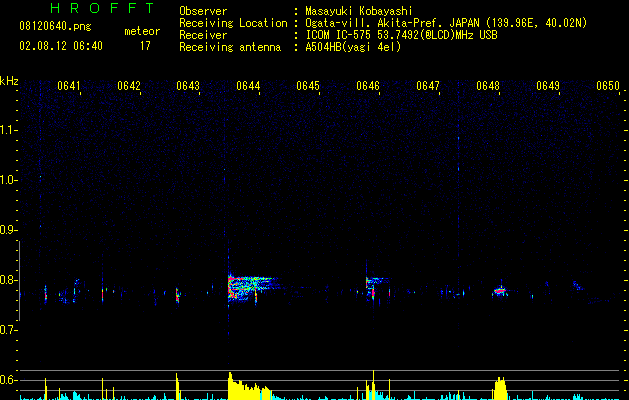Select the filename 08120640.png
Screen dimensions: 629x400
pos(55,26)
